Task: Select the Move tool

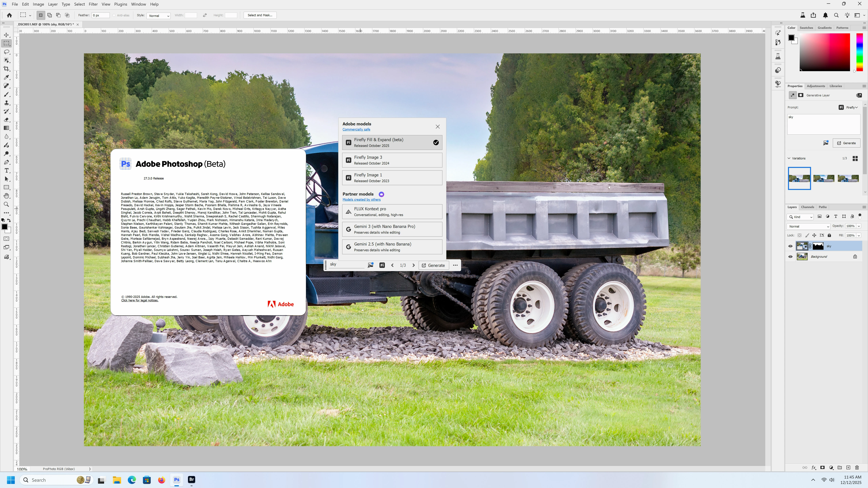Action: [x=6, y=35]
